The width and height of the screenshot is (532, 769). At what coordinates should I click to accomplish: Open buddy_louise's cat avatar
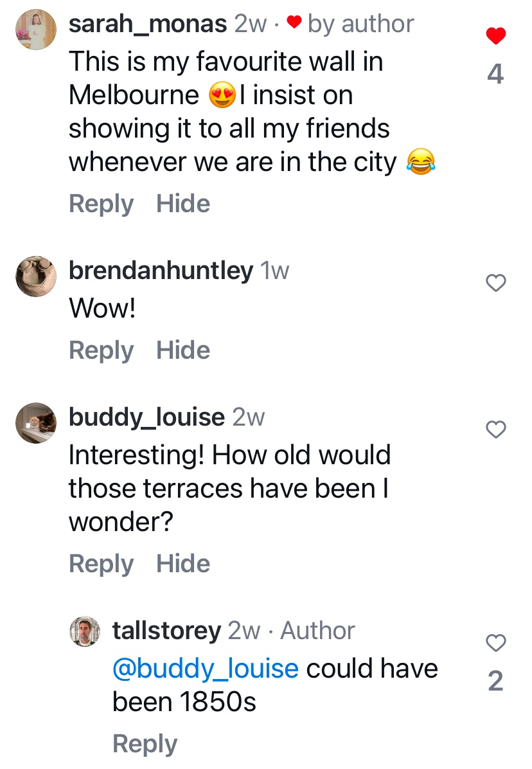(x=36, y=423)
